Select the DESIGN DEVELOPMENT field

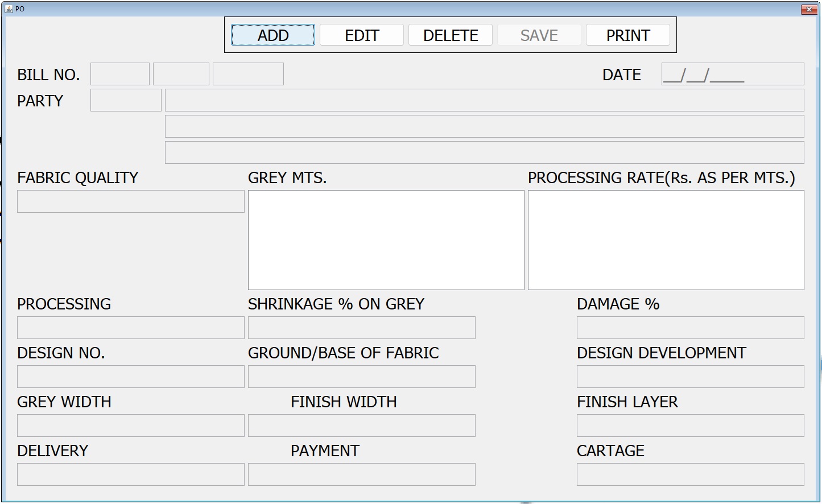tap(690, 377)
